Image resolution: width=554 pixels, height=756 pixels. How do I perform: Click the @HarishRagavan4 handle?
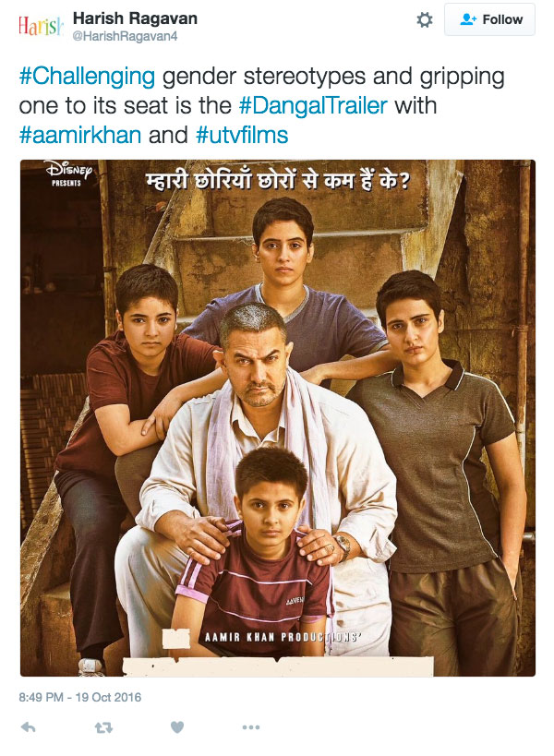125,36
